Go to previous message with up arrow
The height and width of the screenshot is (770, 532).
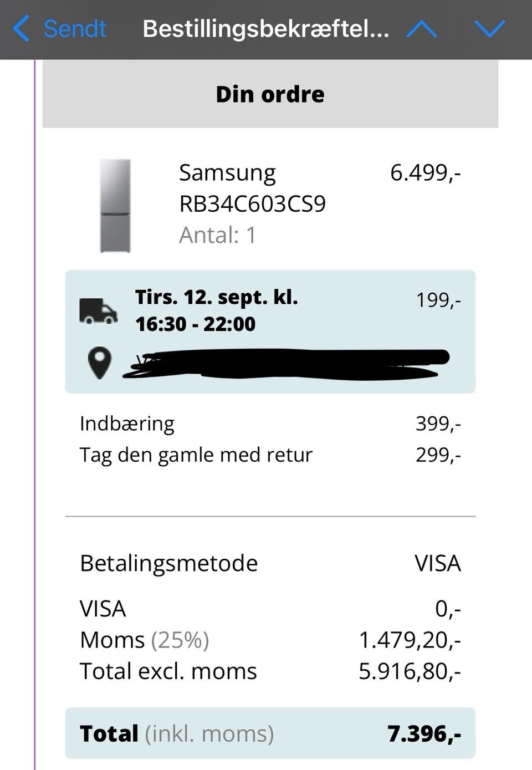[421, 29]
